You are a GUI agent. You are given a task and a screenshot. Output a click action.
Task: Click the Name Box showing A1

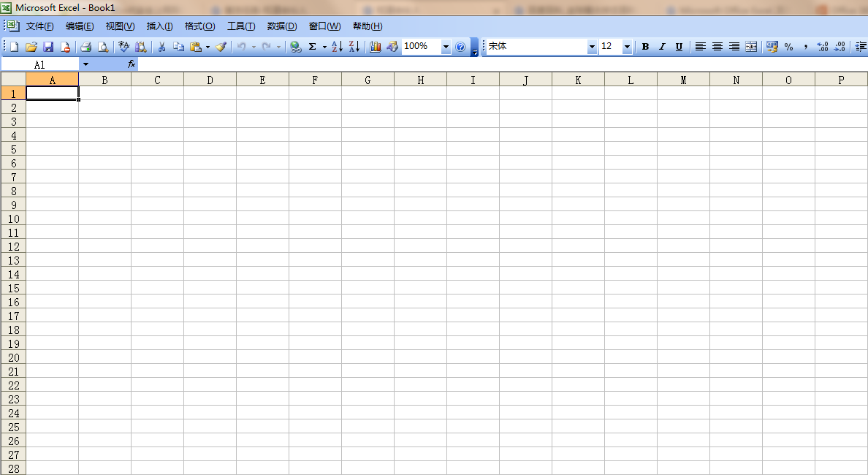[x=40, y=65]
